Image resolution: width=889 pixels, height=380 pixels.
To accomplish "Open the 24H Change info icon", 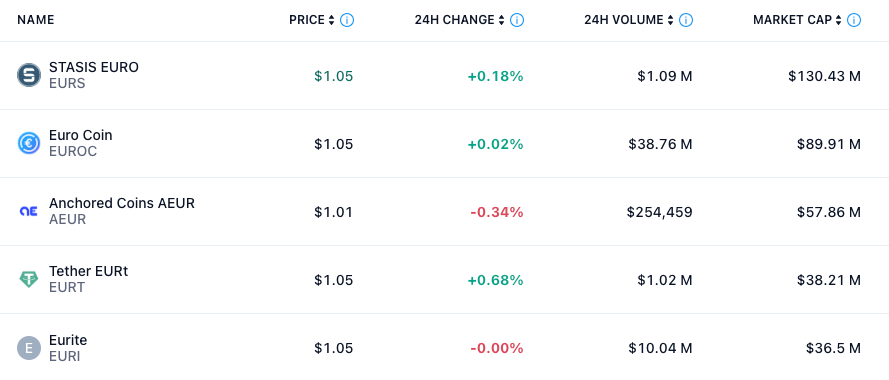I will [x=517, y=20].
